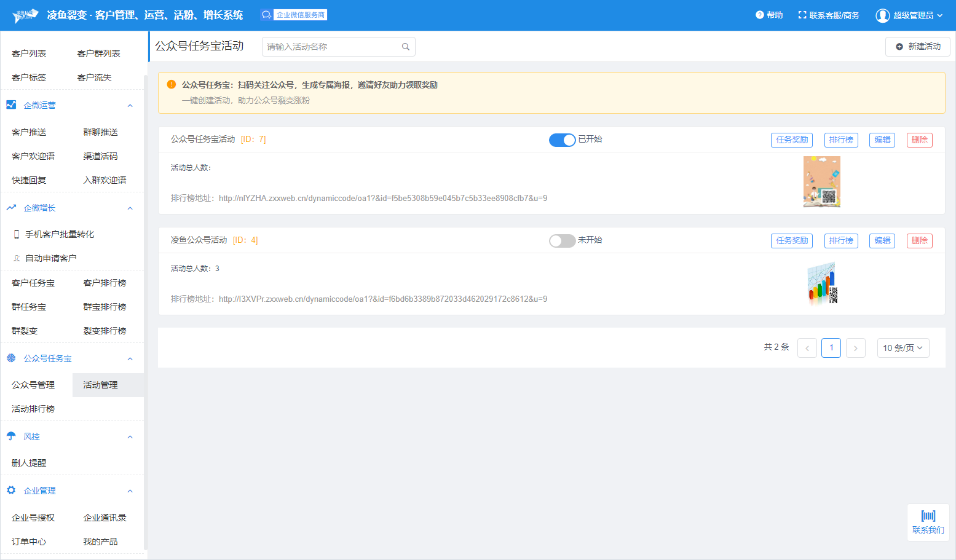The height and width of the screenshot is (560, 956).
Task: Click the 新建活动 button
Action: (x=917, y=47)
